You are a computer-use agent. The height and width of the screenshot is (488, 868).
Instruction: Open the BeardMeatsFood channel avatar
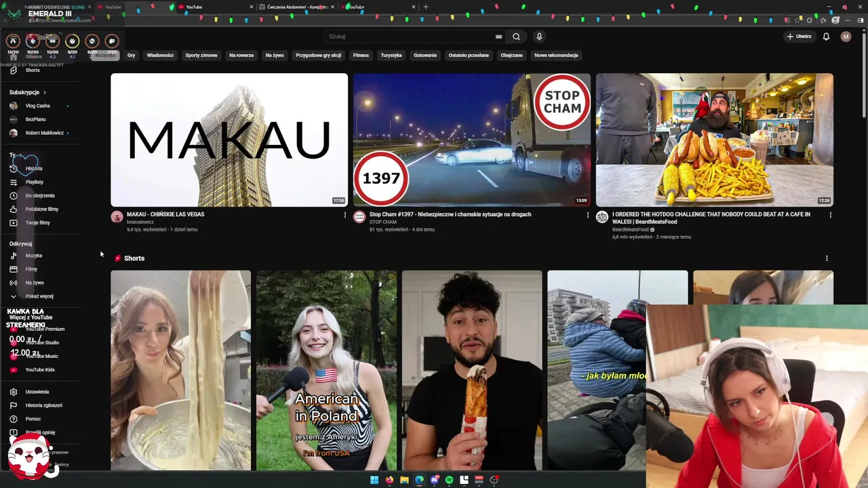click(602, 217)
